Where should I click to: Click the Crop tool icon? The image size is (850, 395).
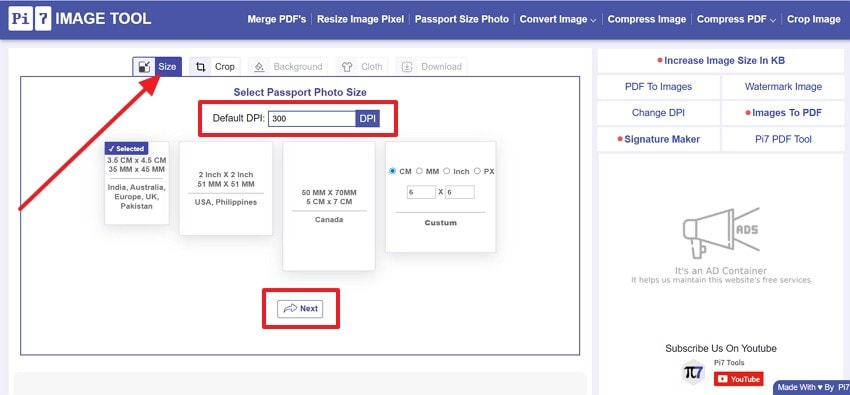point(201,67)
